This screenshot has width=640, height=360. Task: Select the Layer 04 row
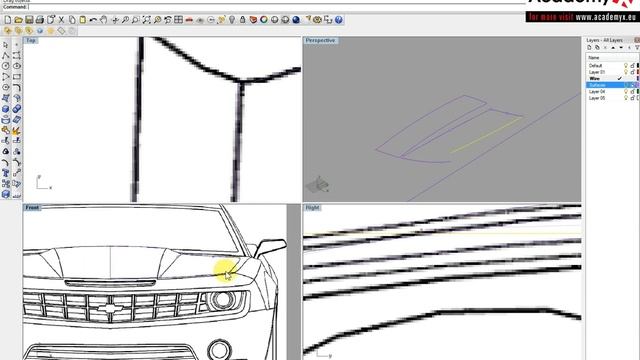[612, 91]
